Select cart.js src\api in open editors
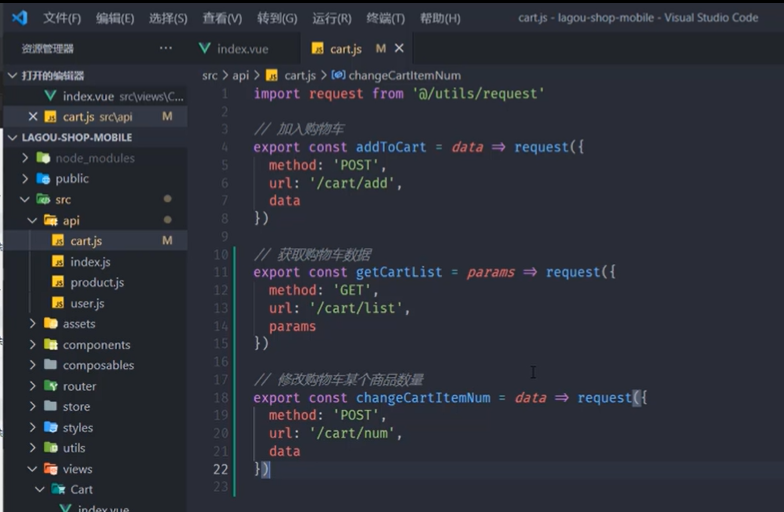Screen dimensions: 784x512 [x=97, y=116]
